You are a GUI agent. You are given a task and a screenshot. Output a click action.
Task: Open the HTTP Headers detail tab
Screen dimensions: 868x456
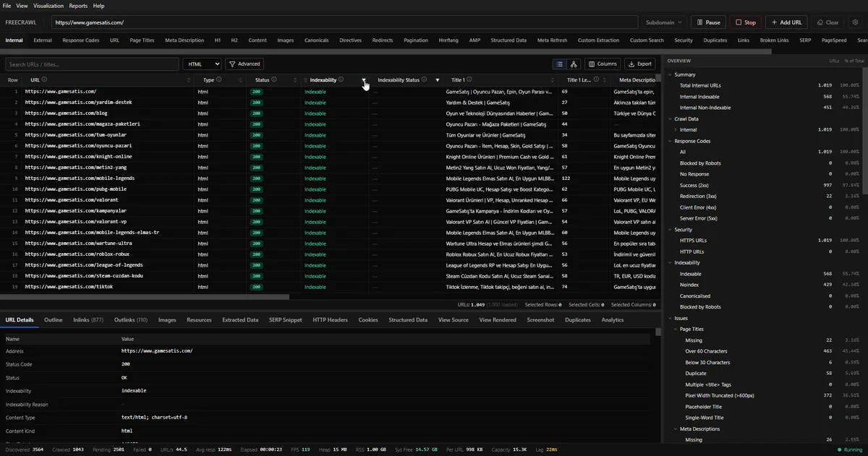click(330, 319)
